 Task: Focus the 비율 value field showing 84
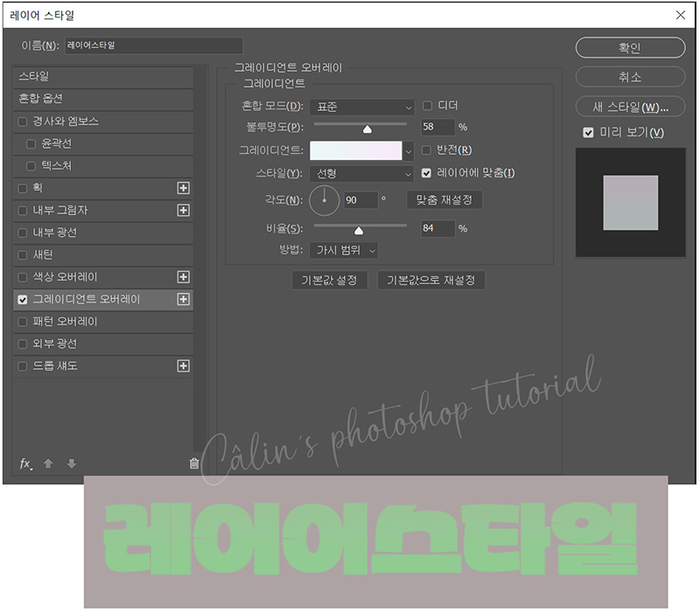pyautogui.click(x=438, y=228)
